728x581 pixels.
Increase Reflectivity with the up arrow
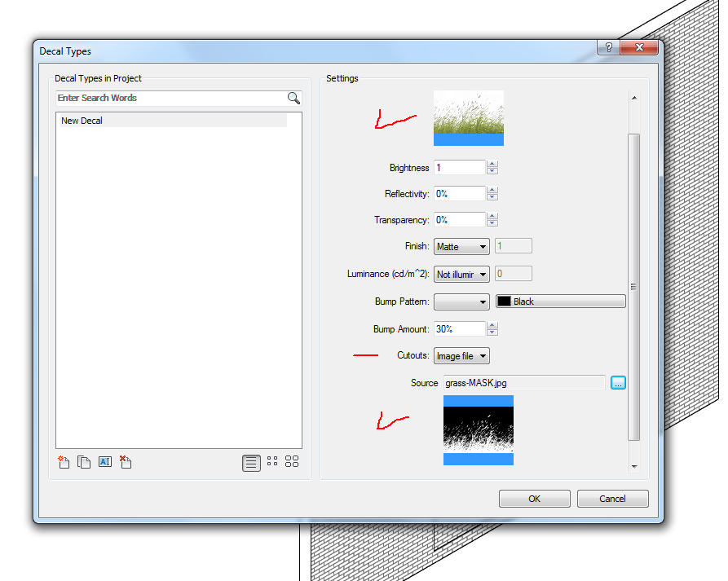point(492,190)
